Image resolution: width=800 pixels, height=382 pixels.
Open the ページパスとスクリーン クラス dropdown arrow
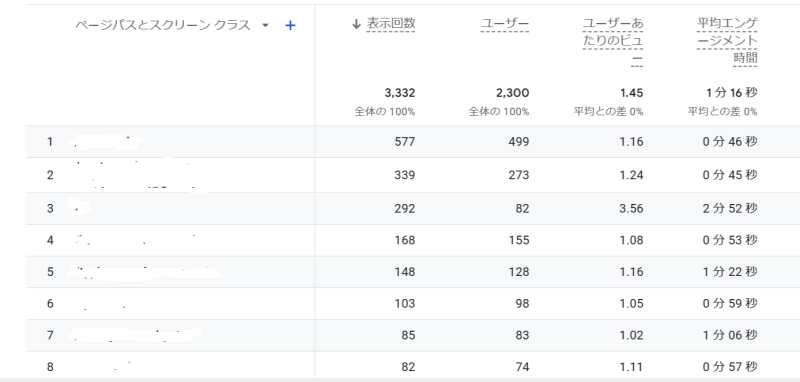click(x=265, y=26)
